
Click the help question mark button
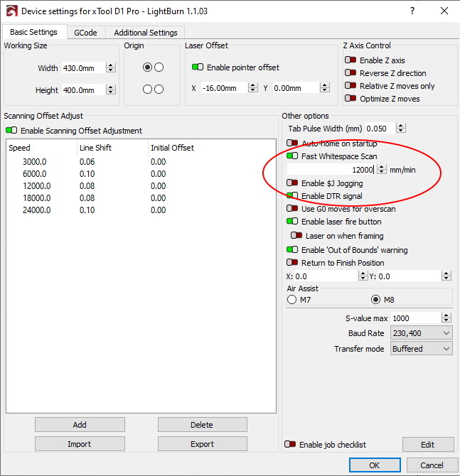tap(412, 11)
